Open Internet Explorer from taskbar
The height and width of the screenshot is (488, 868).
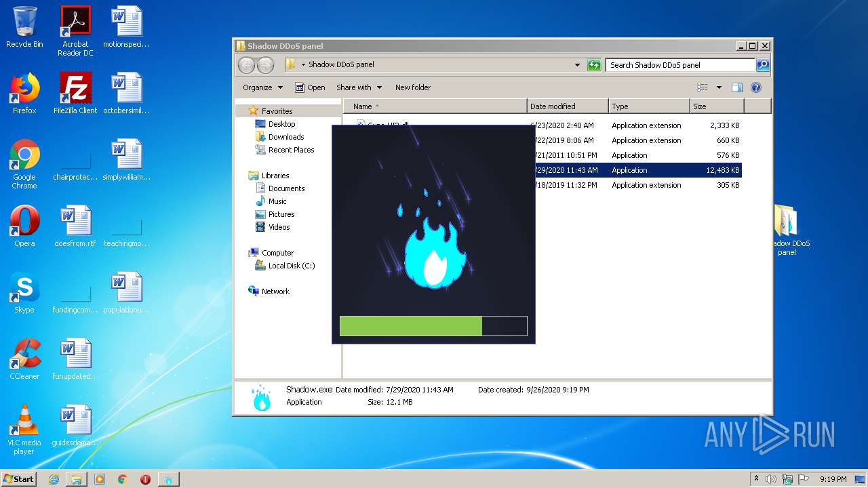pyautogui.click(x=54, y=479)
